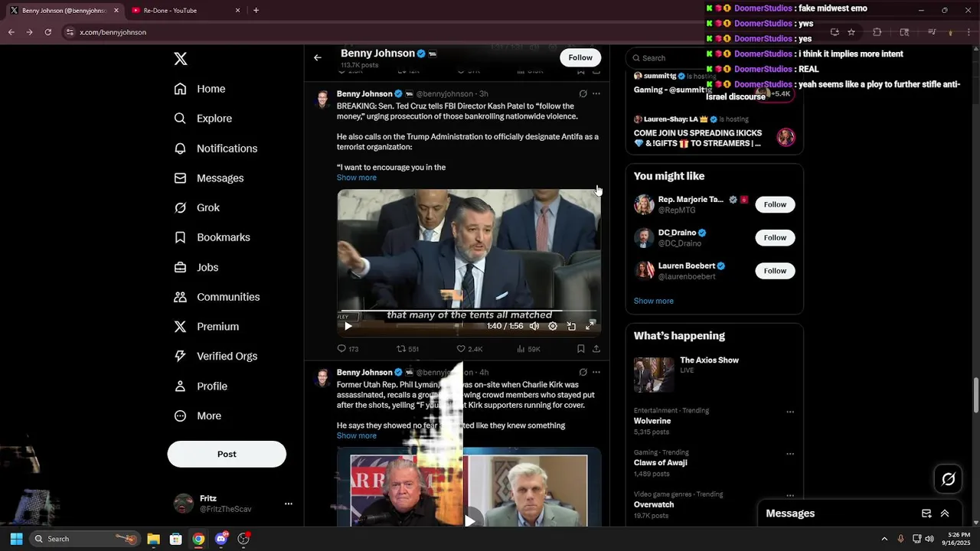Open Fritz account switcher menu
This screenshot has height=551, width=980.
(x=234, y=504)
